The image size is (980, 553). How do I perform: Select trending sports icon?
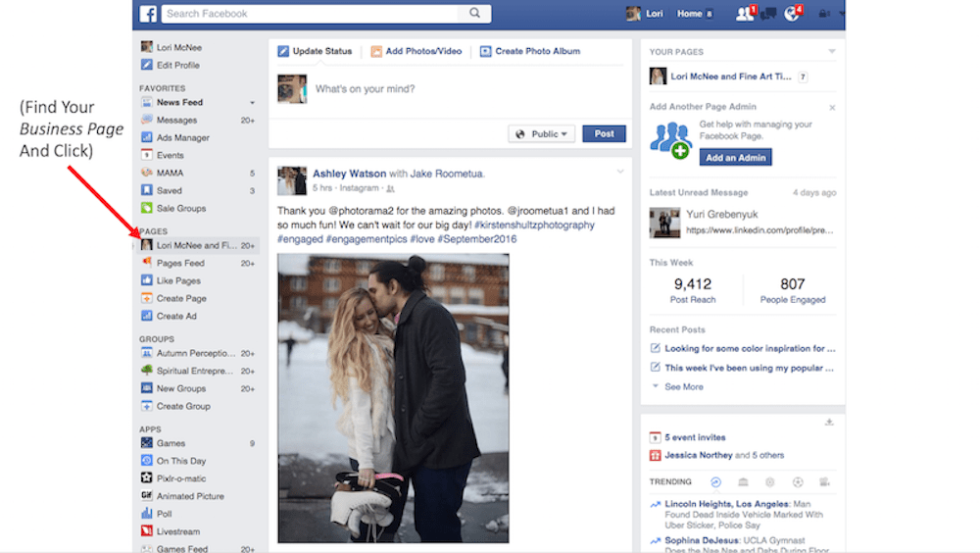[x=798, y=481]
